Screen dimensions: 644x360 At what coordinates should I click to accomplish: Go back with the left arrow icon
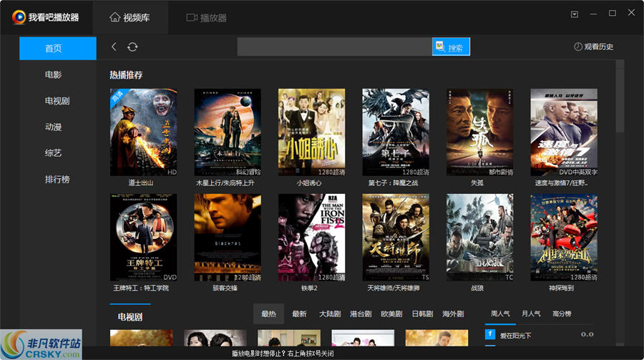(114, 47)
